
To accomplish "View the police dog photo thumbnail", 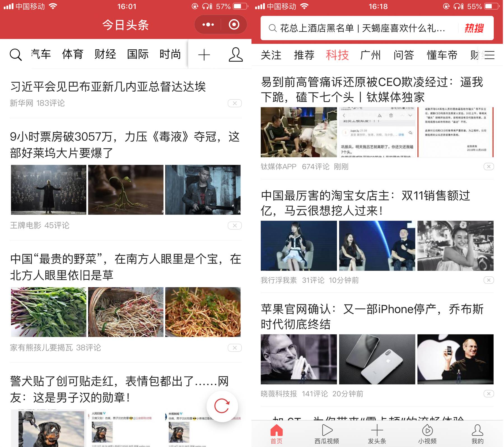I will pyautogui.click(x=49, y=428).
